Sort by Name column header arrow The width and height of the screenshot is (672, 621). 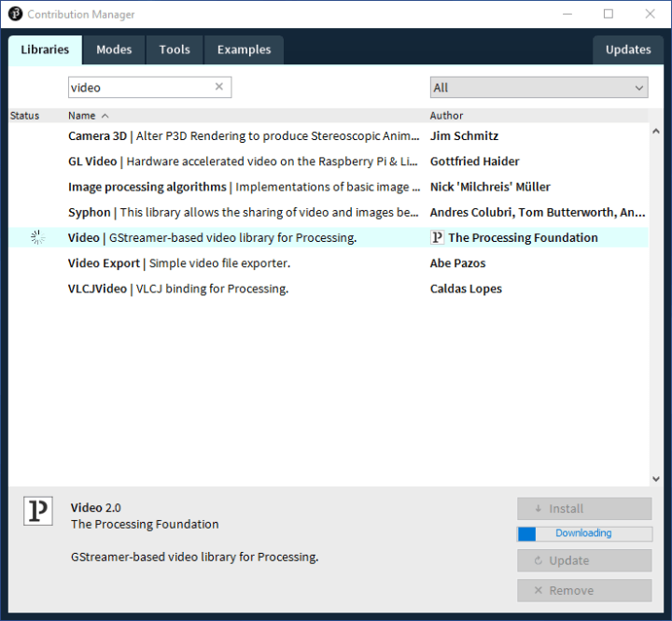tap(105, 116)
